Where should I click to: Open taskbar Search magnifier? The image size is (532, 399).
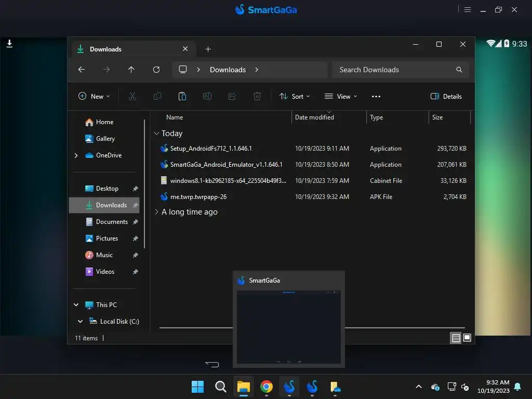[220, 387]
